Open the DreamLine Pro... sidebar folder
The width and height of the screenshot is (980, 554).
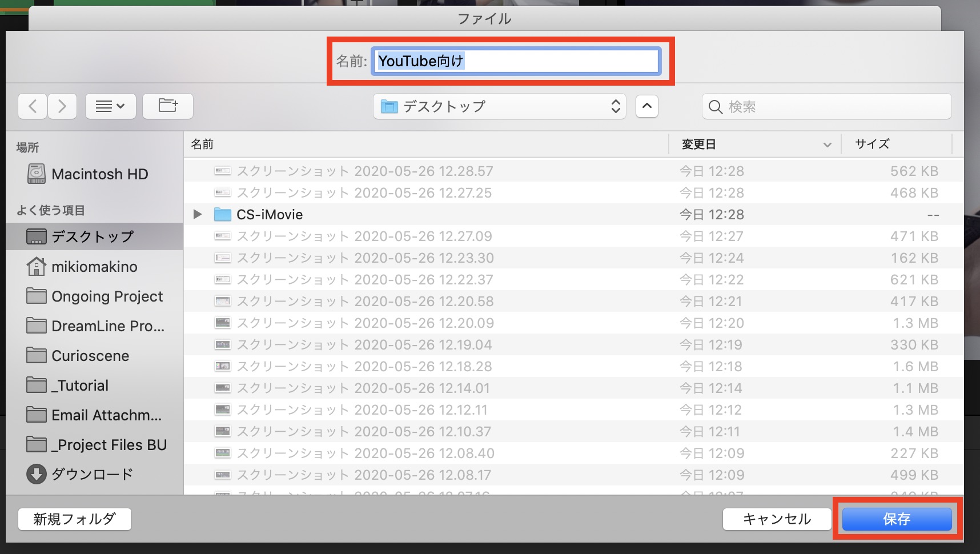(x=94, y=326)
